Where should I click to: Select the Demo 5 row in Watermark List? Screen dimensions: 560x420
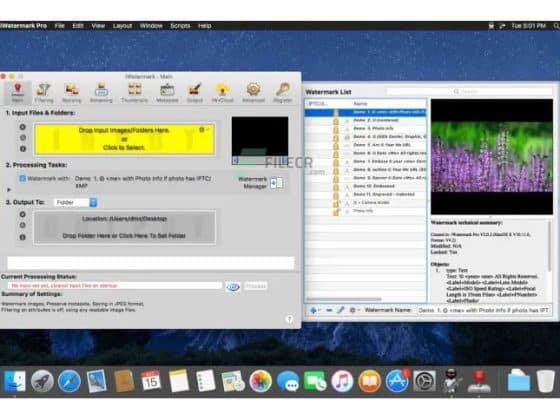click(365, 145)
